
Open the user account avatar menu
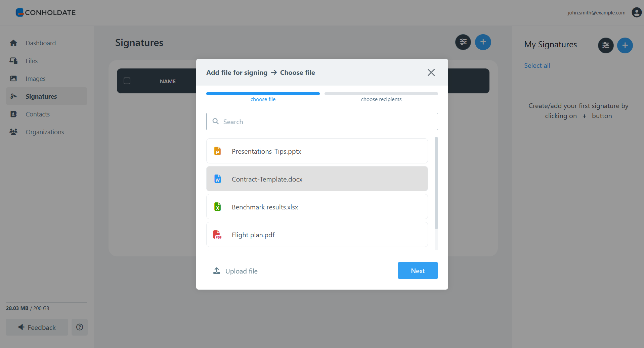point(636,12)
